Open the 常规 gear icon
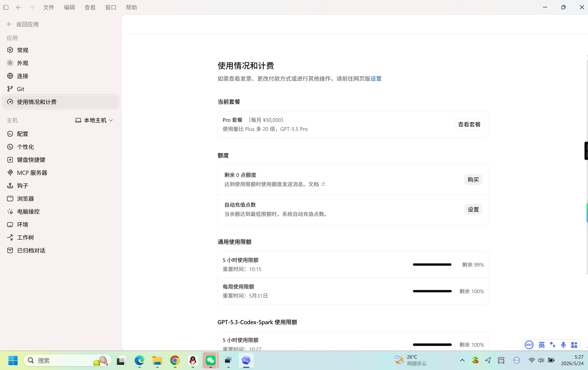Screen dimensions: 588x370 pyautogui.click(x=10, y=50)
